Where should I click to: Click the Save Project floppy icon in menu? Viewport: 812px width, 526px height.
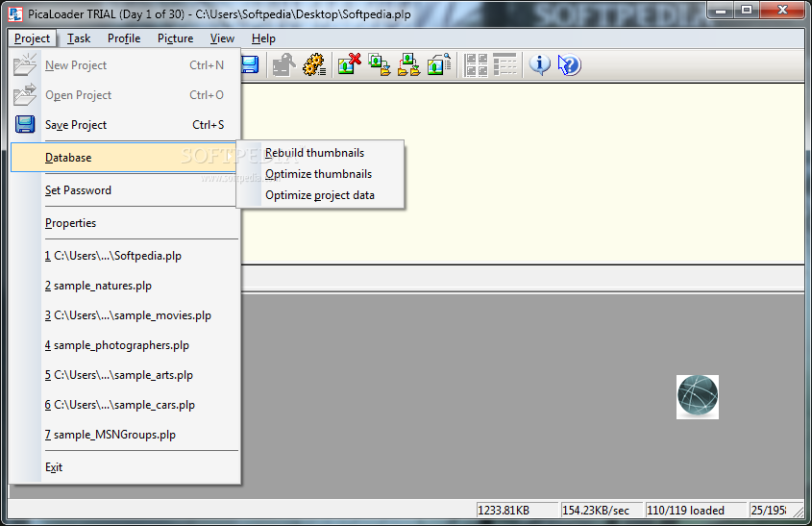point(25,125)
